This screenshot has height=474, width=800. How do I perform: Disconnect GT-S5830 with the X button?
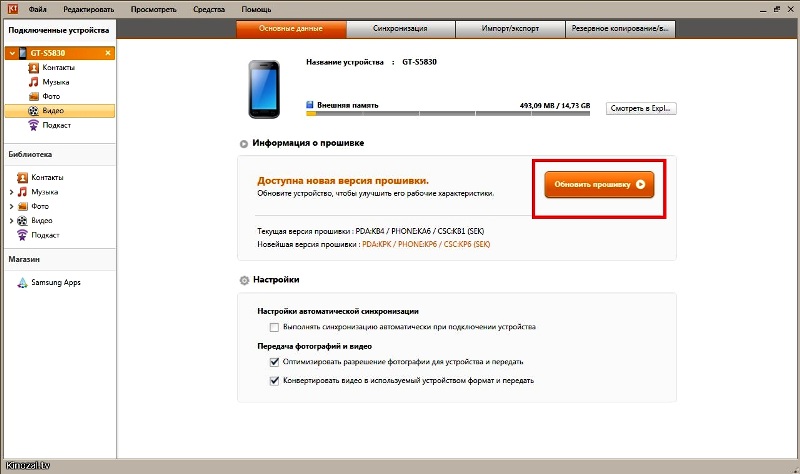108,53
